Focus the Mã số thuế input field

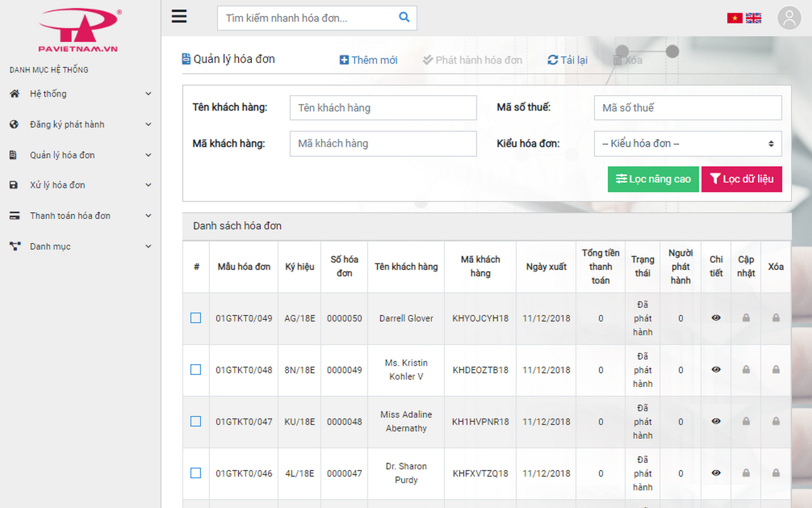tap(688, 108)
